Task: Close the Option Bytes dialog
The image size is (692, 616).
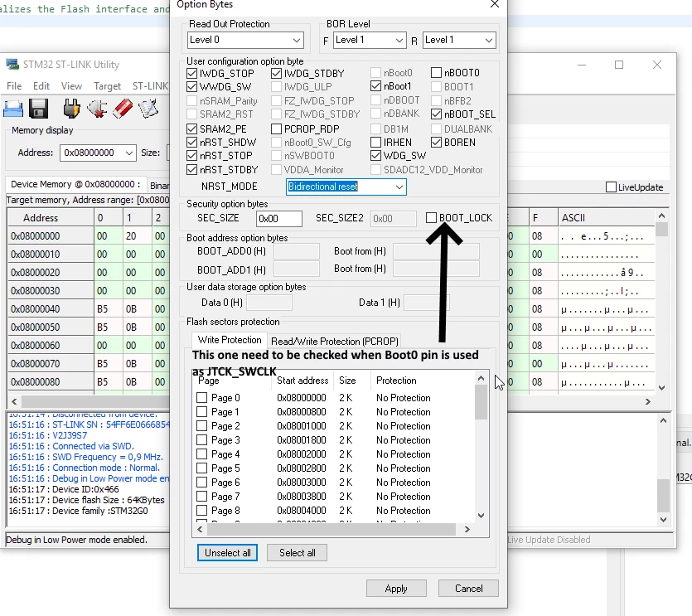Action: point(495,4)
